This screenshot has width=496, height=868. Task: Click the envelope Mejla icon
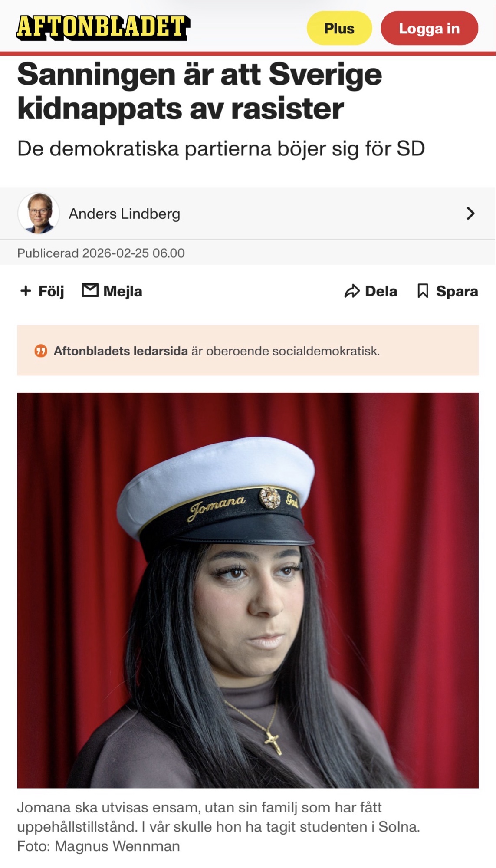click(x=90, y=290)
